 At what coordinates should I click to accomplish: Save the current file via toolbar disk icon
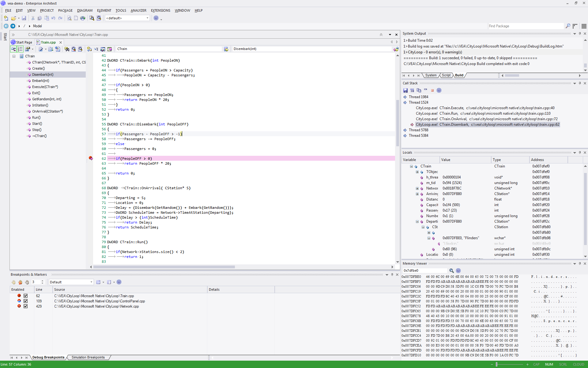[x=24, y=18]
